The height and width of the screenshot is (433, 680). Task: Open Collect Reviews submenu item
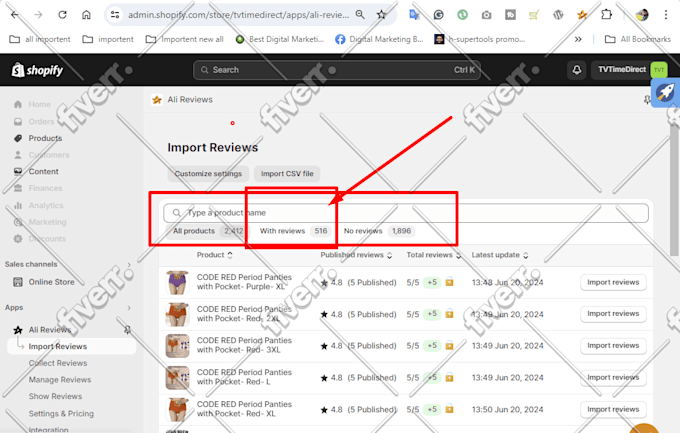[x=58, y=363]
